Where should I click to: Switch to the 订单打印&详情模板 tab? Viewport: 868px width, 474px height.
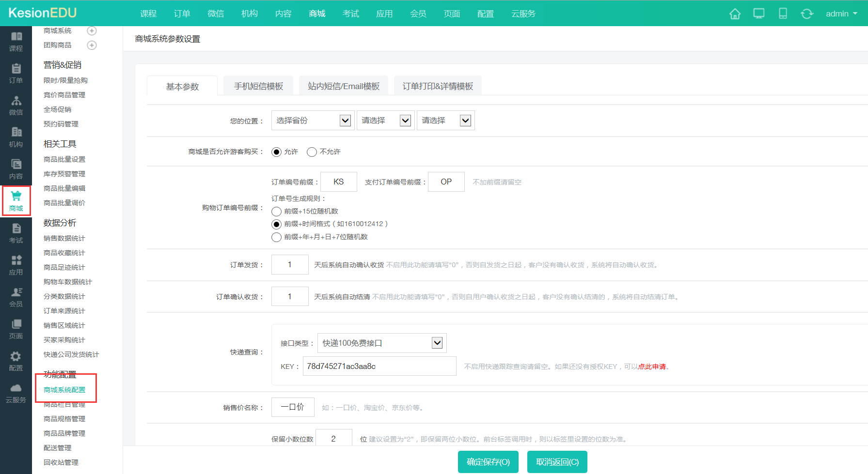(438, 86)
